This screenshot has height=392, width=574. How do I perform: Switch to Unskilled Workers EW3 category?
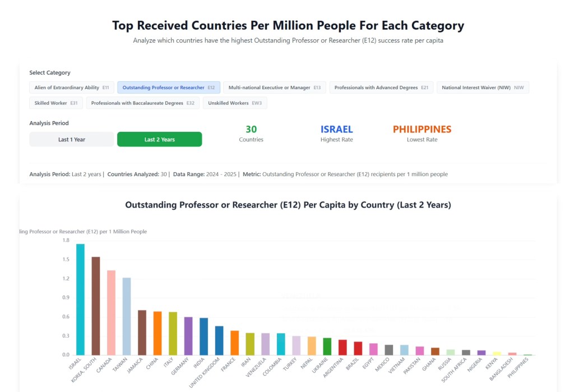point(235,103)
